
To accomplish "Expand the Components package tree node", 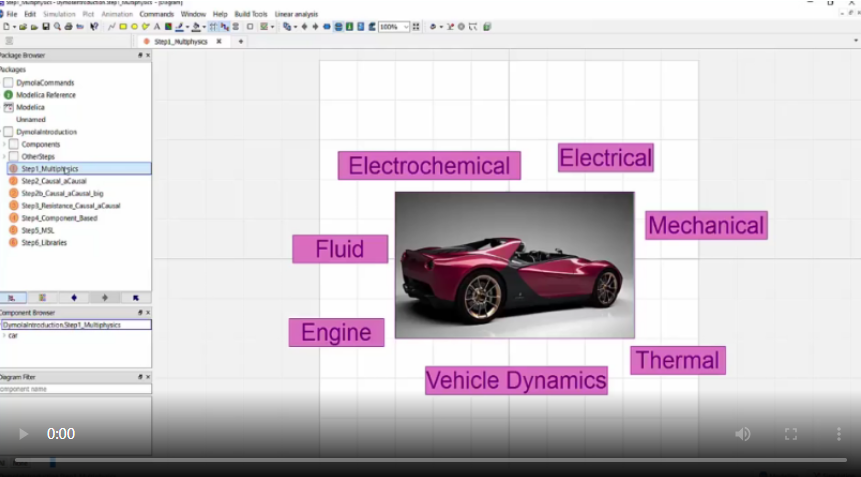I will click(x=4, y=144).
